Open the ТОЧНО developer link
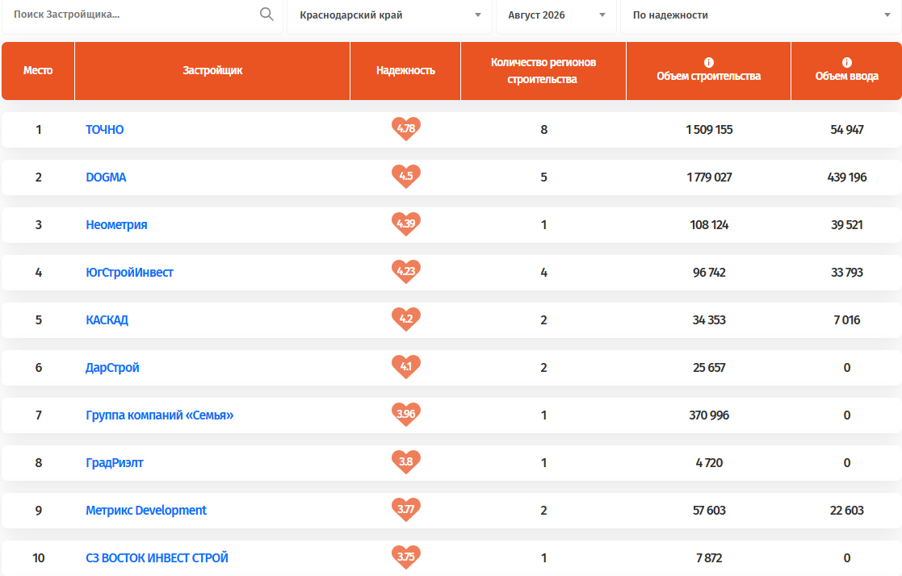The height and width of the screenshot is (576, 902). coord(105,129)
